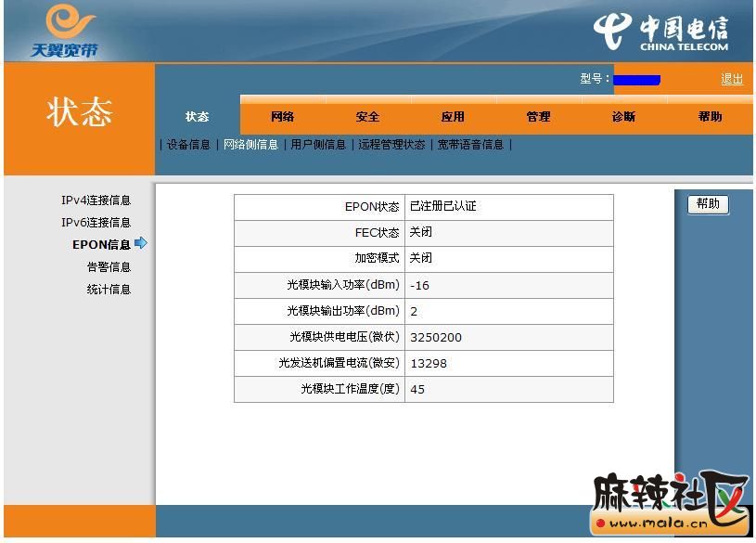Screen dimensions: 756x543
Task: Open the 安全 tab
Action: 367,117
